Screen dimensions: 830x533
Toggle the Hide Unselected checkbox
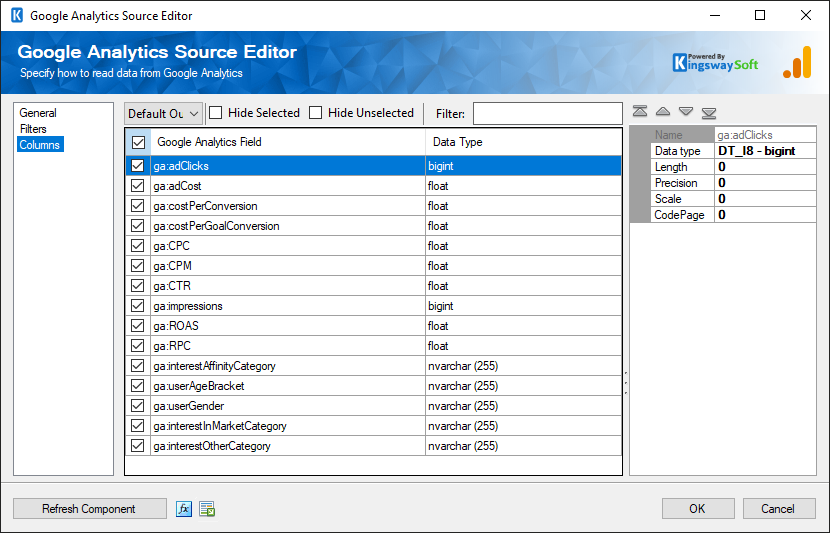(x=315, y=113)
